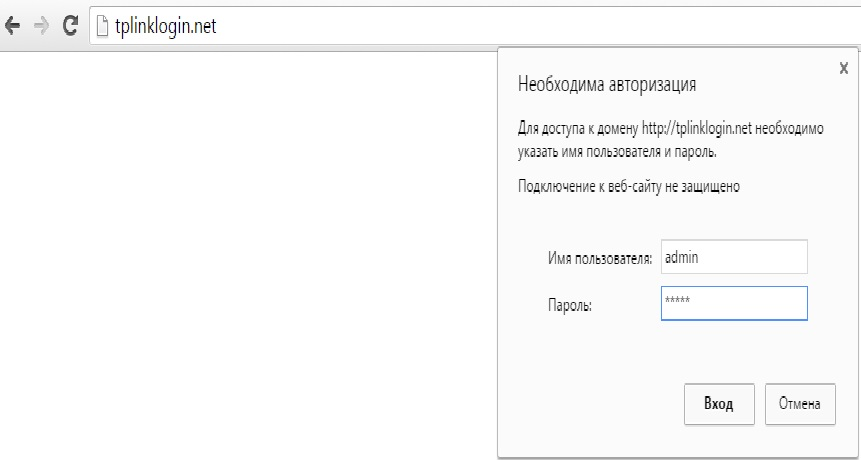Click the Необходима авторизация dialog title

[x=607, y=84]
